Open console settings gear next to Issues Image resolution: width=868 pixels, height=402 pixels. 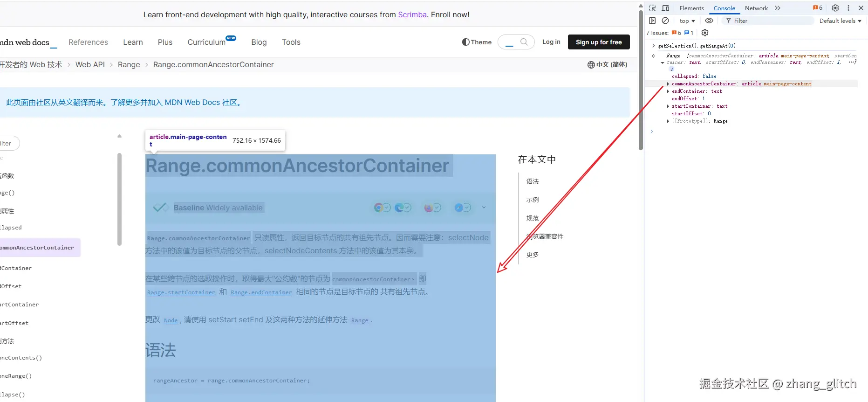pos(705,33)
